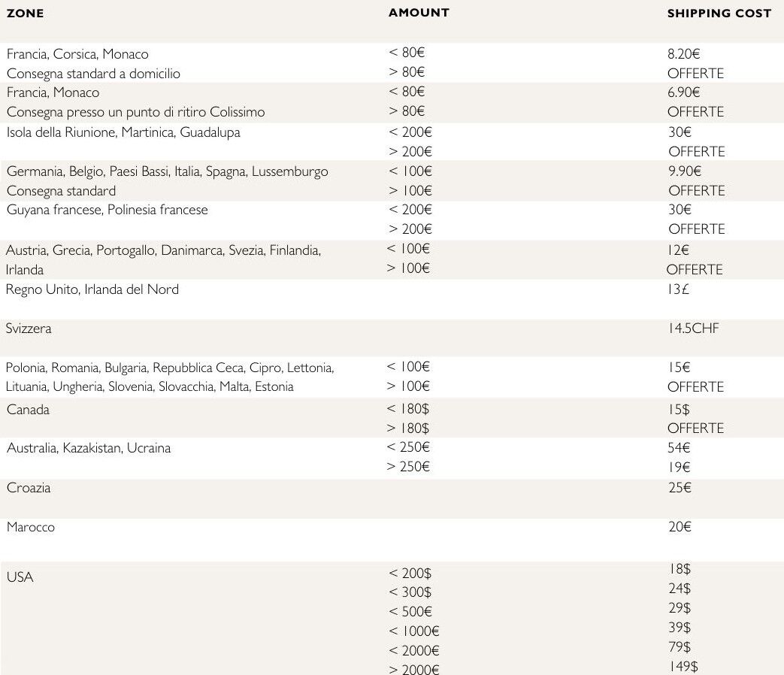
Task: Click the ZONE column header
Action: pos(25,13)
